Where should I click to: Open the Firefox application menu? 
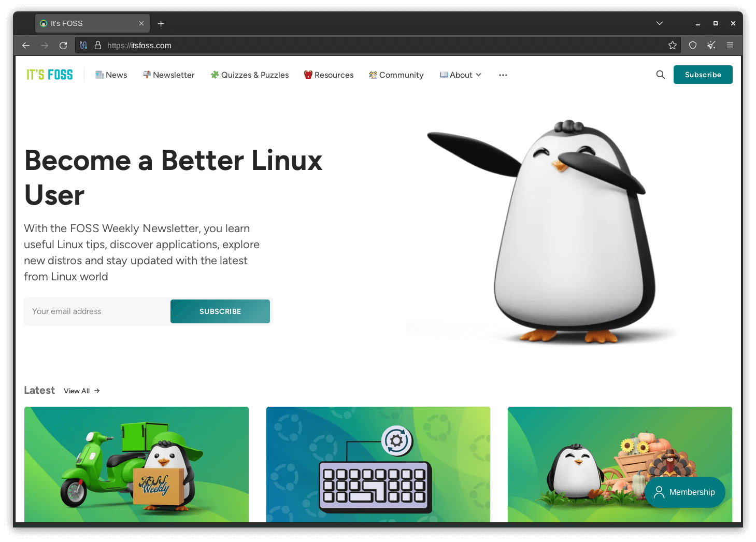click(731, 45)
